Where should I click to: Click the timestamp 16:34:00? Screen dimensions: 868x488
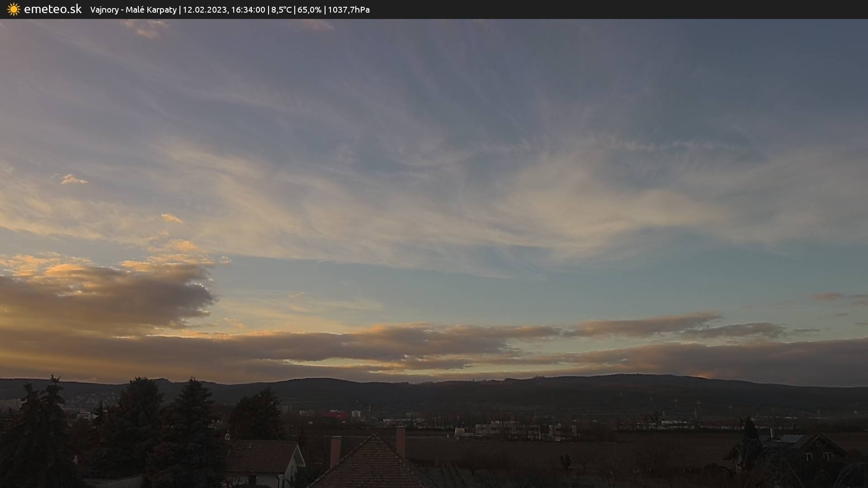pos(248,10)
